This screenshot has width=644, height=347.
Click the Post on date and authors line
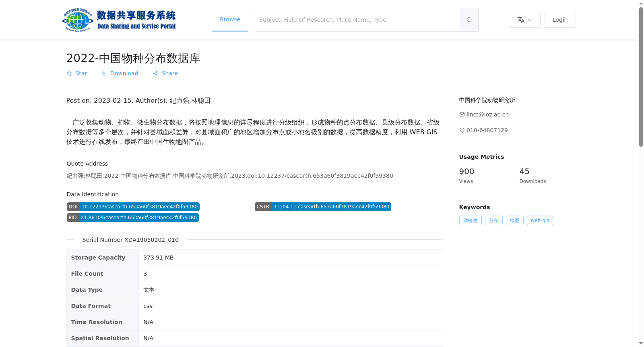click(138, 100)
